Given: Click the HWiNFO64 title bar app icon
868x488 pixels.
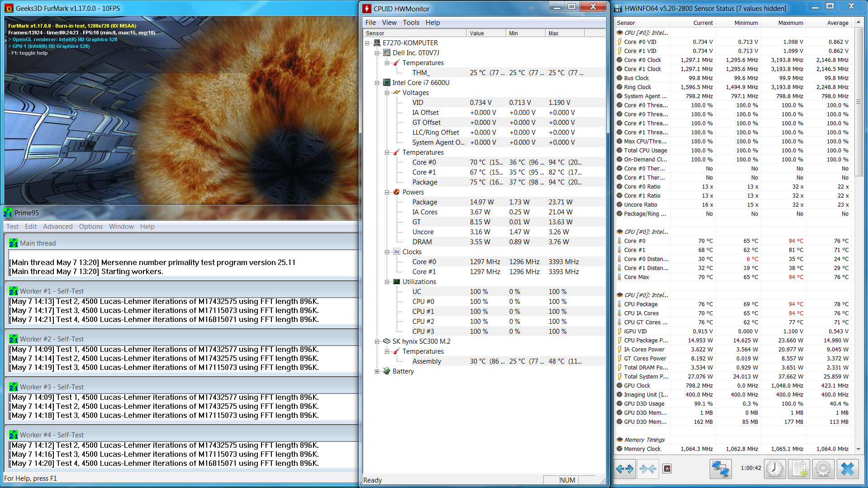Looking at the screenshot, I should (618, 8).
